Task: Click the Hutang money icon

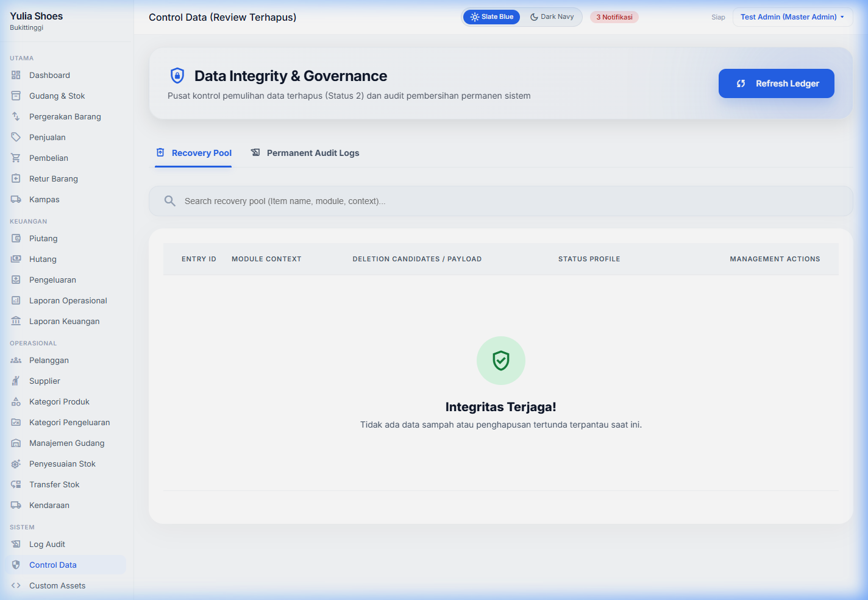Action: 16,259
